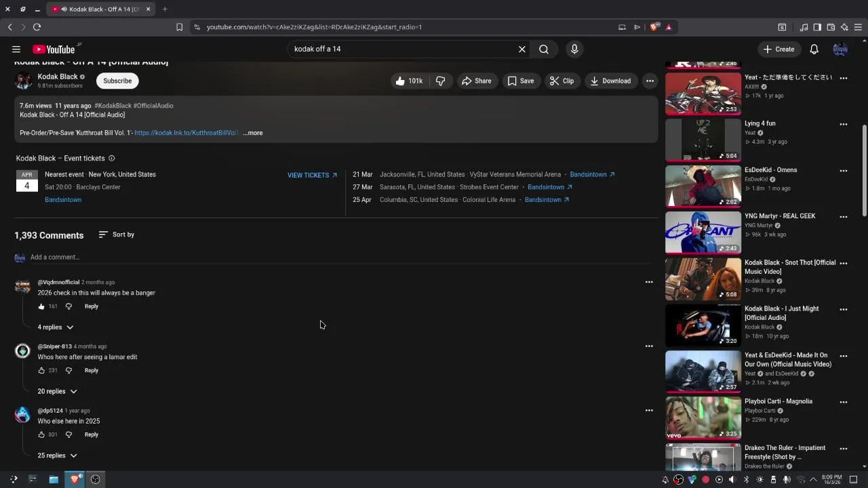Play Playboi Carti - Magnolia thumbnail
Image resolution: width=868 pixels, height=488 pixels.
pos(703,418)
